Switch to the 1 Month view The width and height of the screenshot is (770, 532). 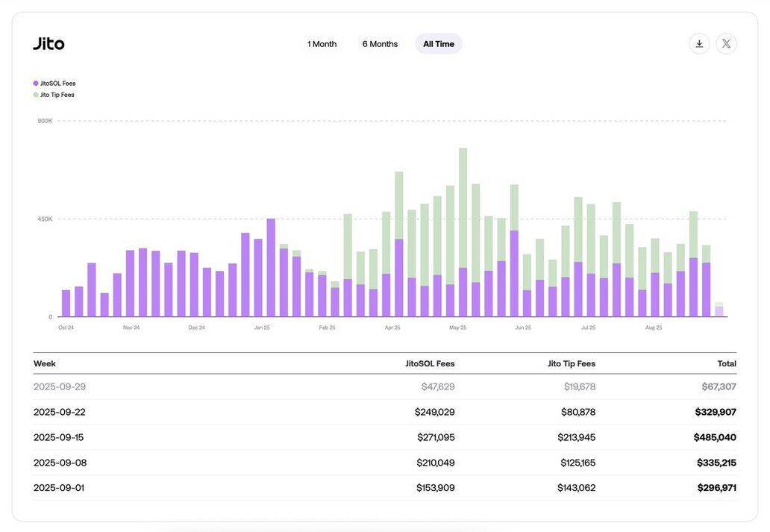click(x=322, y=44)
